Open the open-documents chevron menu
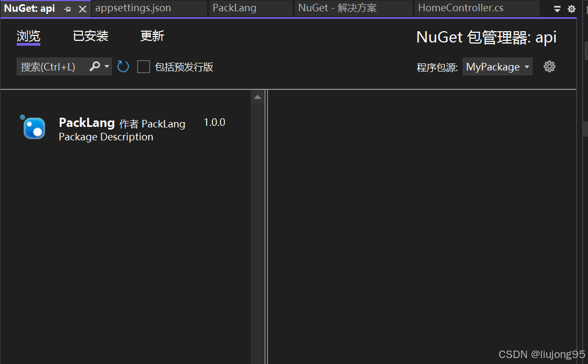Image resolution: width=588 pixels, height=364 pixels. pos(557,9)
